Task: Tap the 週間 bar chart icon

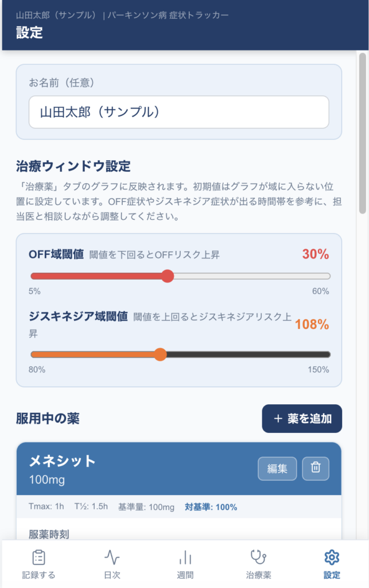Action: [x=185, y=557]
